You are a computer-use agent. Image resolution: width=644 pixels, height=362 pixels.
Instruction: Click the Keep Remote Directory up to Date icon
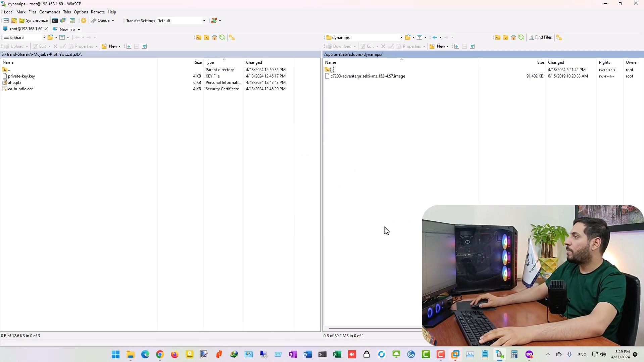point(72,20)
